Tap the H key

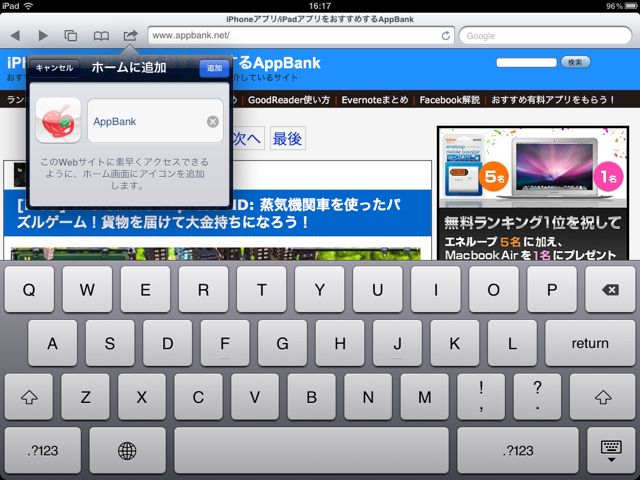[340, 343]
